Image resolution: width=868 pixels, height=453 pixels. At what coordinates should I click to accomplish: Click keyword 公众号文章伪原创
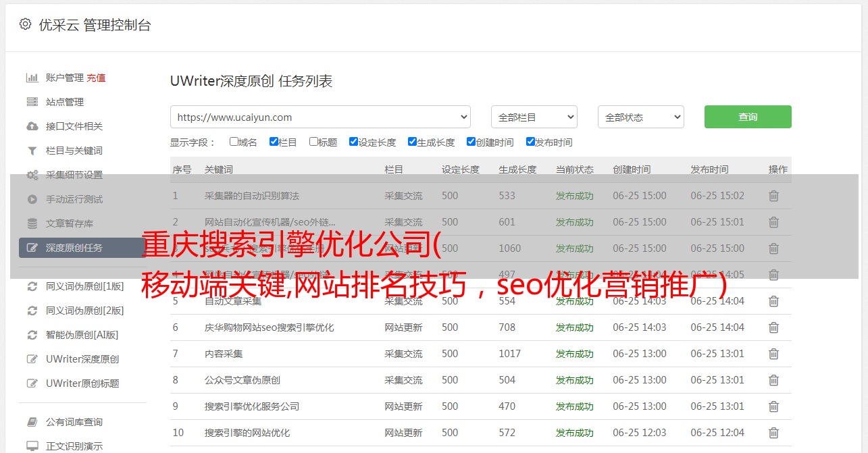coord(242,380)
